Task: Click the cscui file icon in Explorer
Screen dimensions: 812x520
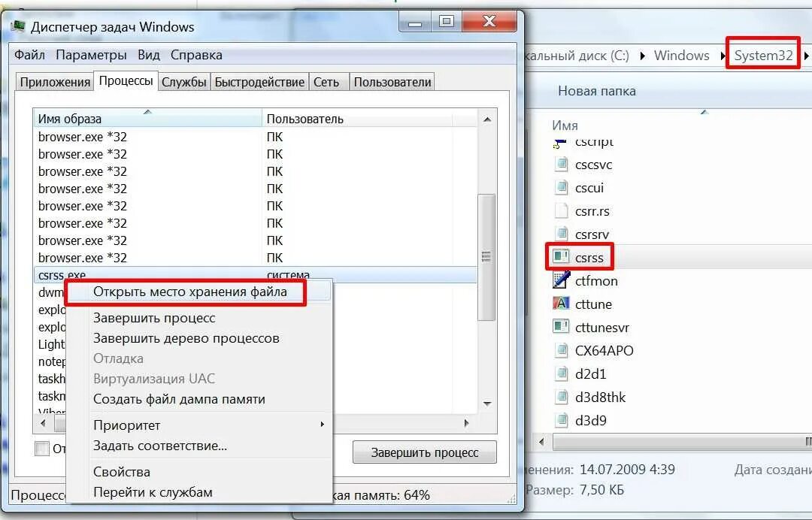Action: 561,187
